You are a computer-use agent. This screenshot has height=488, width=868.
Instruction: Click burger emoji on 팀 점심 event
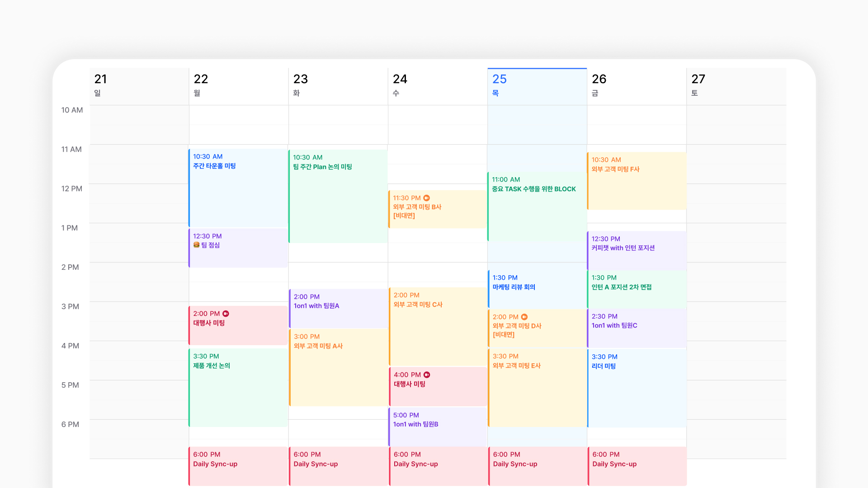coord(196,245)
